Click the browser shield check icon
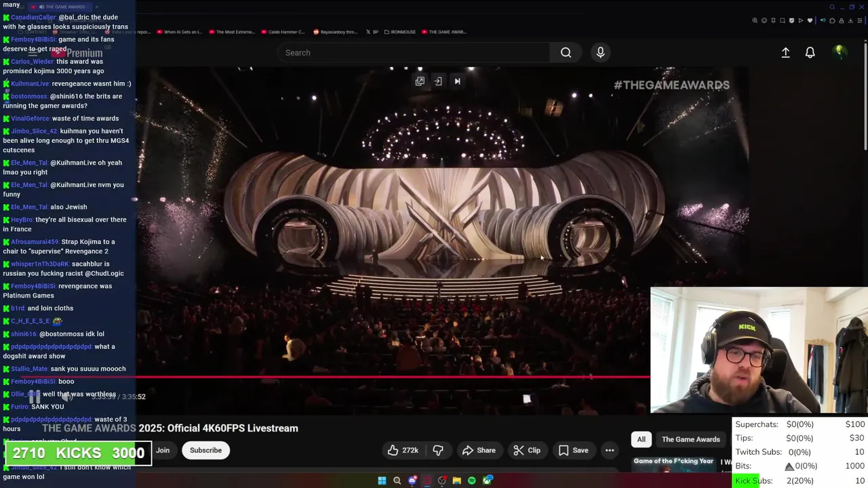 [x=791, y=20]
